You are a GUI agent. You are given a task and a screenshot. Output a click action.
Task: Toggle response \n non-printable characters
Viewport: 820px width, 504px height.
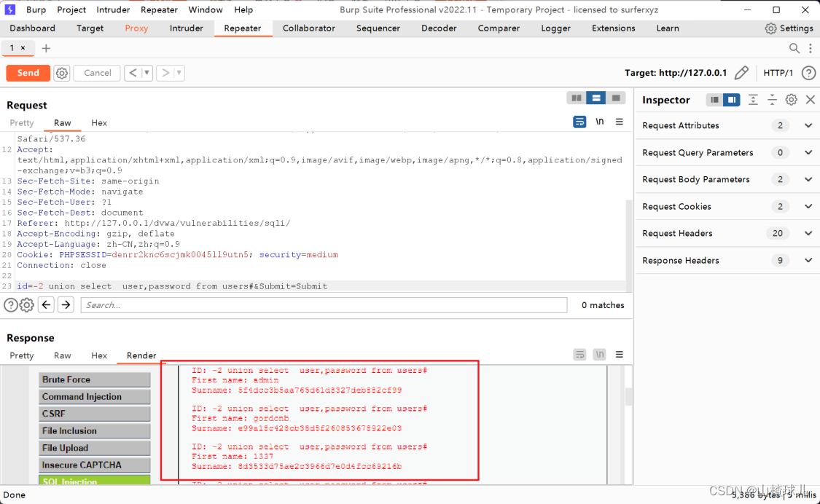pyautogui.click(x=599, y=355)
